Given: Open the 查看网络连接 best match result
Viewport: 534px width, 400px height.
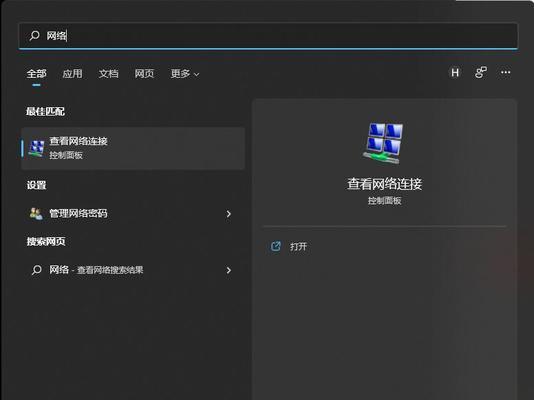Looking at the screenshot, I should click(x=133, y=148).
